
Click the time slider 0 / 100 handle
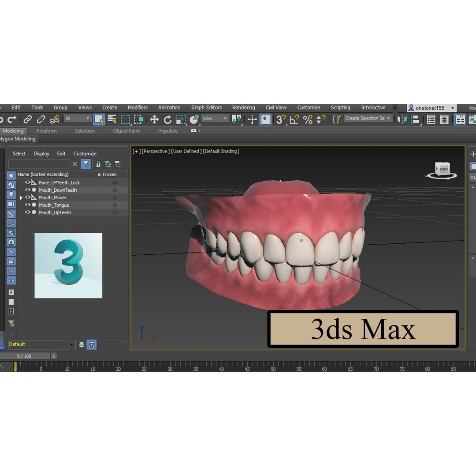point(24,356)
